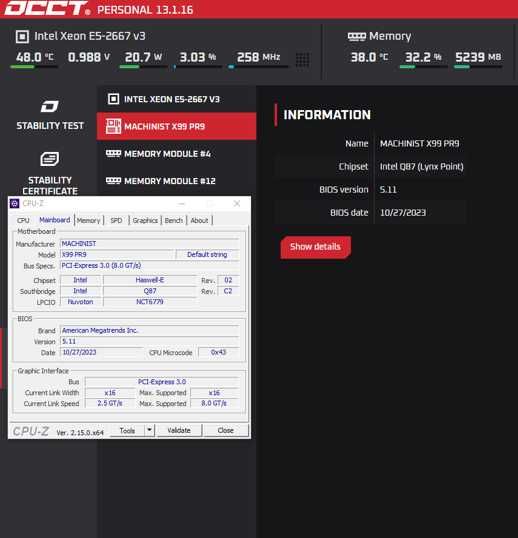This screenshot has width=518, height=538.
Task: Click the Max. Supported 8.0 GT/s field
Action: click(214, 404)
